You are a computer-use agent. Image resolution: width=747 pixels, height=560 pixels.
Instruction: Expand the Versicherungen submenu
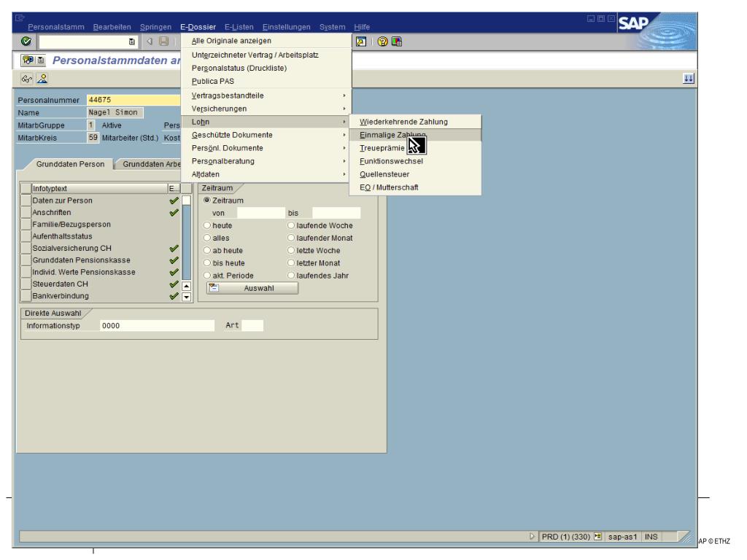[266, 109]
